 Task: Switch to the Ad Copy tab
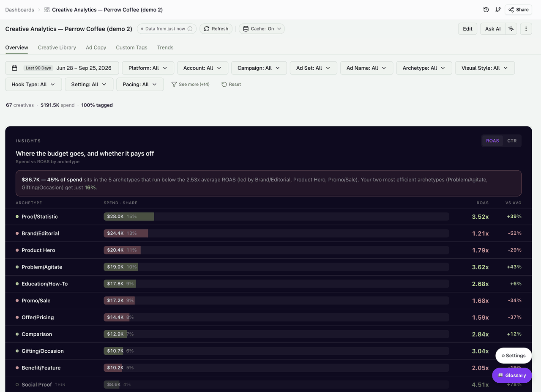coord(96,47)
